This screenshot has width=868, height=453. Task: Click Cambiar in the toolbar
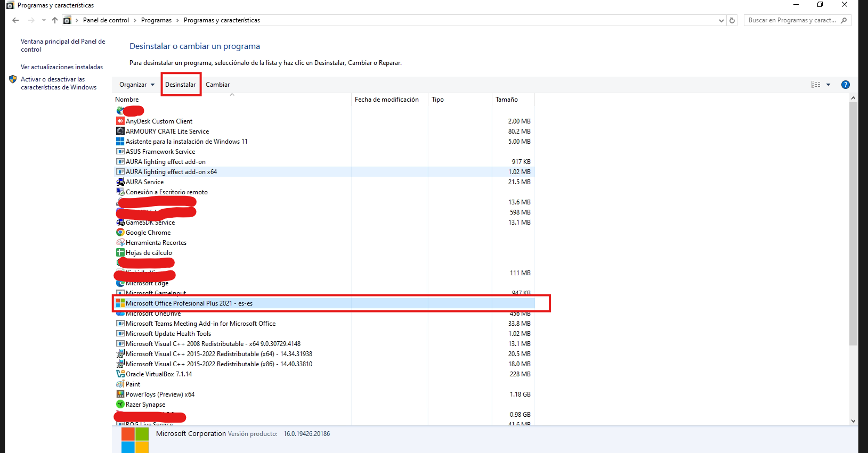pyautogui.click(x=217, y=85)
